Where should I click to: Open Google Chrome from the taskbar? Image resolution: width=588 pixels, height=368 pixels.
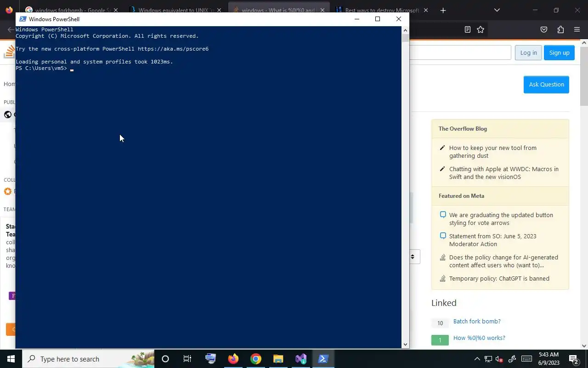point(256,359)
